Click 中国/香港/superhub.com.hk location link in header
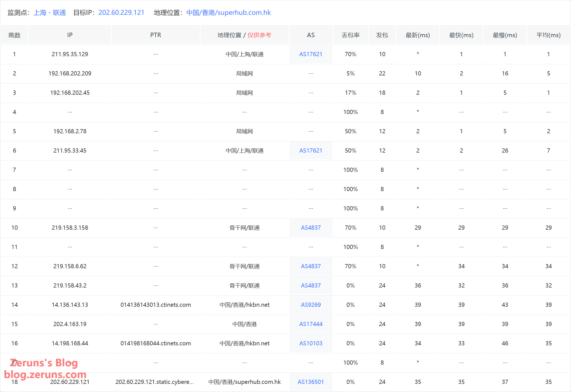571x392 pixels. [x=228, y=13]
